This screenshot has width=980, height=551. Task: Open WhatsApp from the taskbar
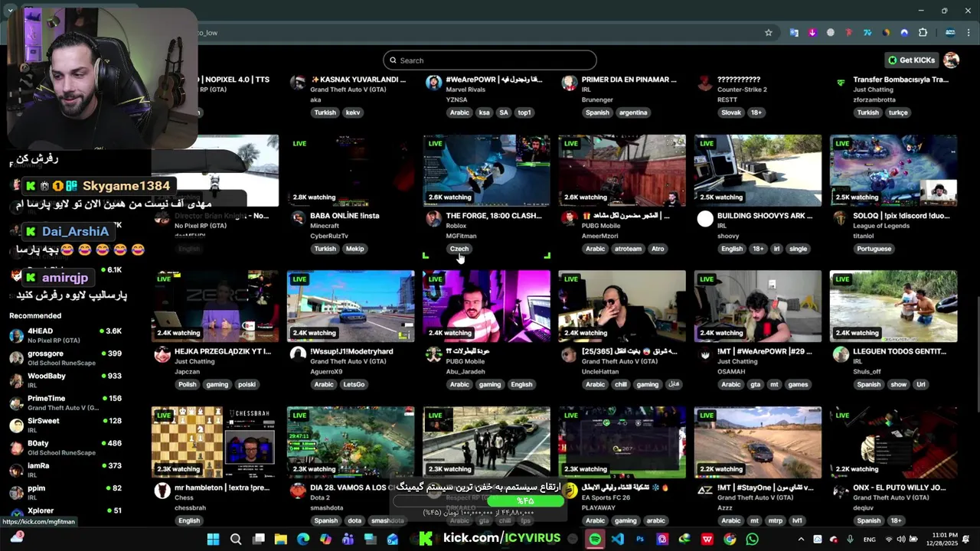(752, 539)
